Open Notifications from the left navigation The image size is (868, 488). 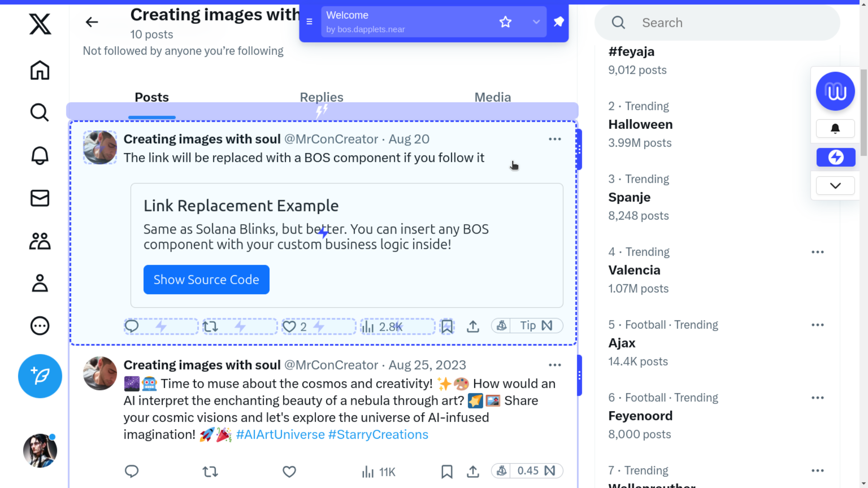[40, 155]
